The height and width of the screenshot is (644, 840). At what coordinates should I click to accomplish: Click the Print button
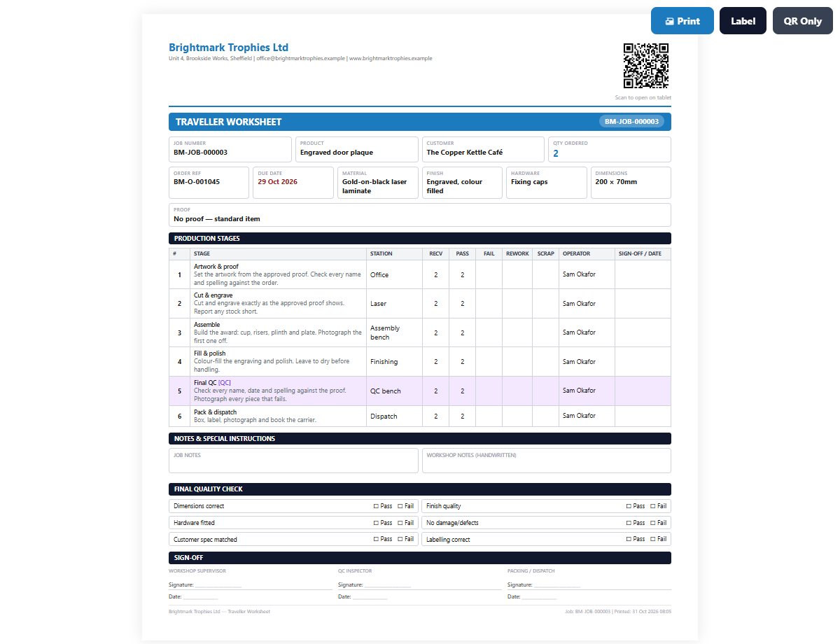(682, 21)
